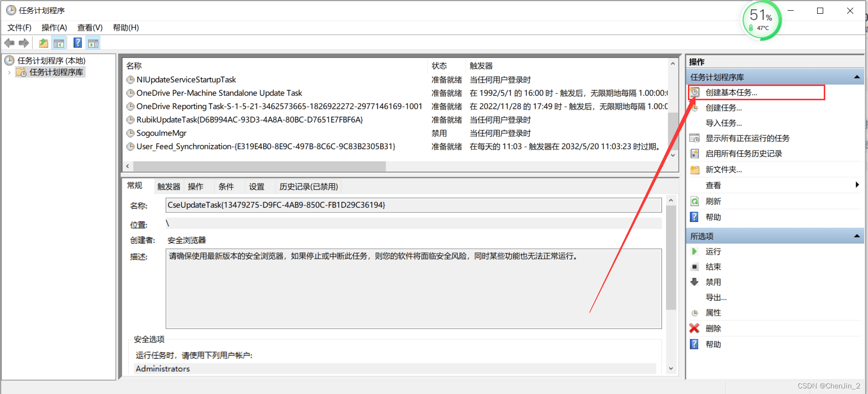Click the up-one-level folder toolbar icon
This screenshot has width=868, height=394.
[44, 43]
